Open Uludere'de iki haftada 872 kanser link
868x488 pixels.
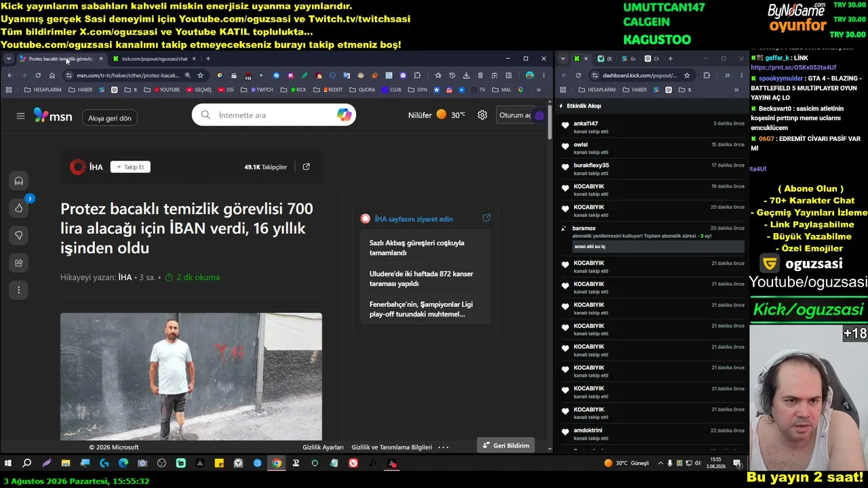(421, 279)
